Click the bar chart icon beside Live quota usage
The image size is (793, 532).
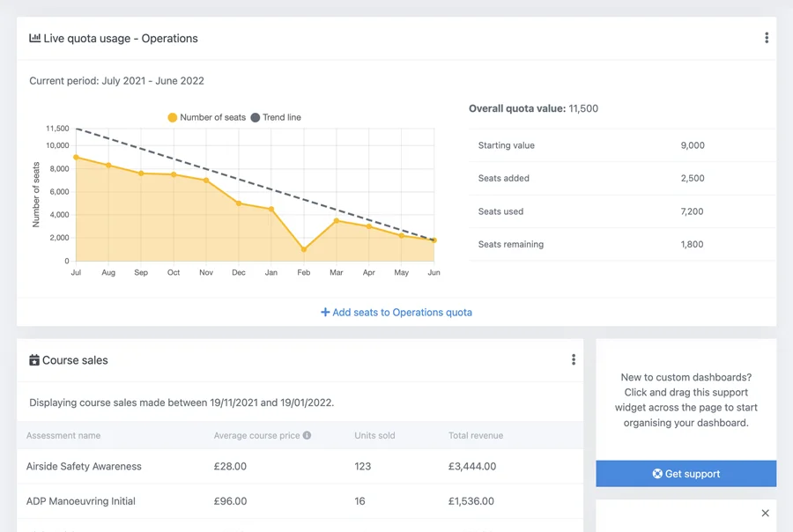click(x=34, y=38)
